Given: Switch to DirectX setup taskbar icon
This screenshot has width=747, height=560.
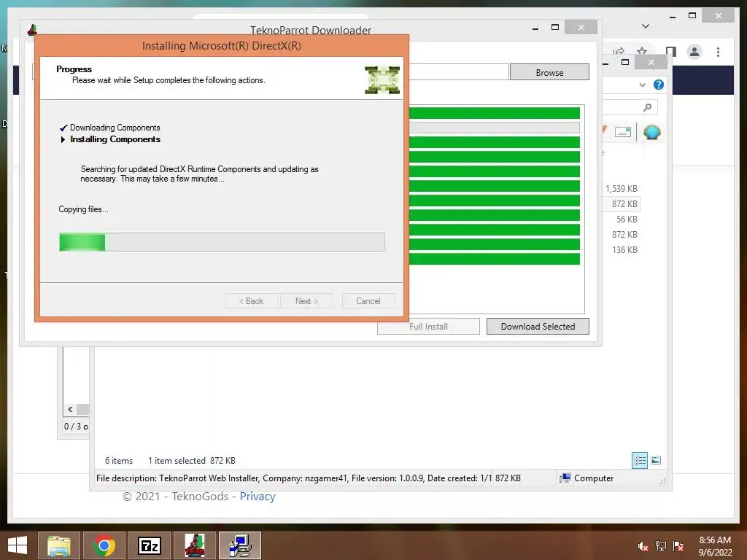Looking at the screenshot, I should click(x=240, y=545).
